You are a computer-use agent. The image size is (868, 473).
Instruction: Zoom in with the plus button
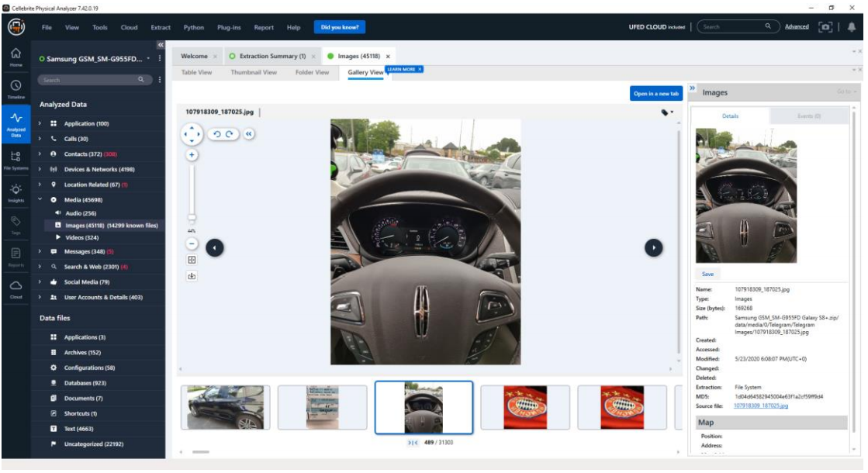click(192, 155)
